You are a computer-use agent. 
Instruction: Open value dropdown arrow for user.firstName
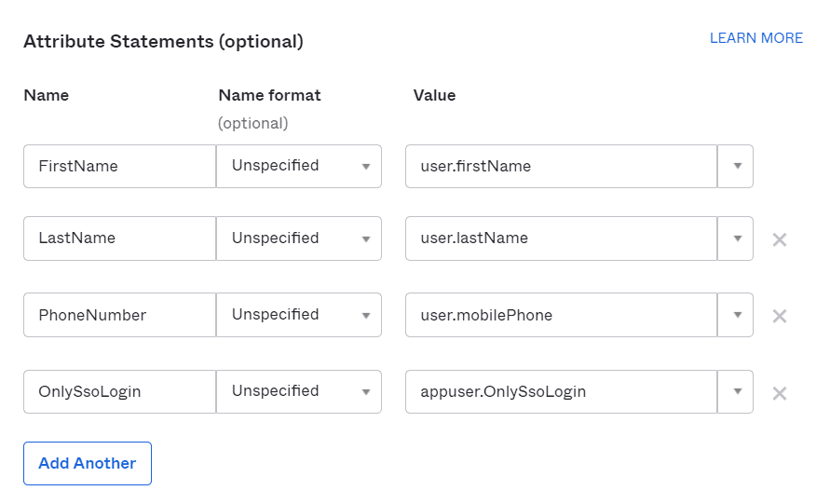tap(736, 166)
